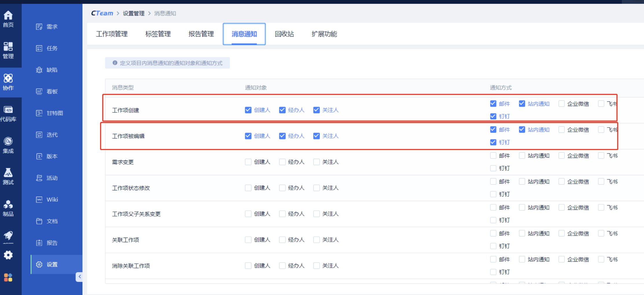Enable 钉钉 for 消除关联工作项
Screen dimensions: 644x295
pos(493,272)
